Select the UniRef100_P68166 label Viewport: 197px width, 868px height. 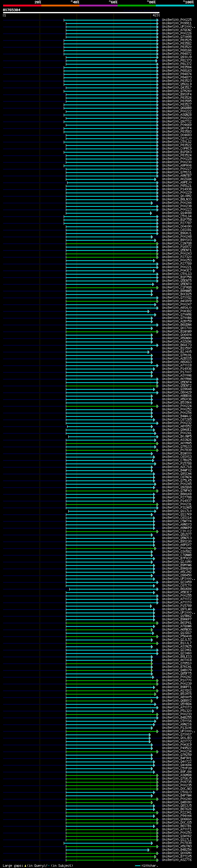pos(177,50)
